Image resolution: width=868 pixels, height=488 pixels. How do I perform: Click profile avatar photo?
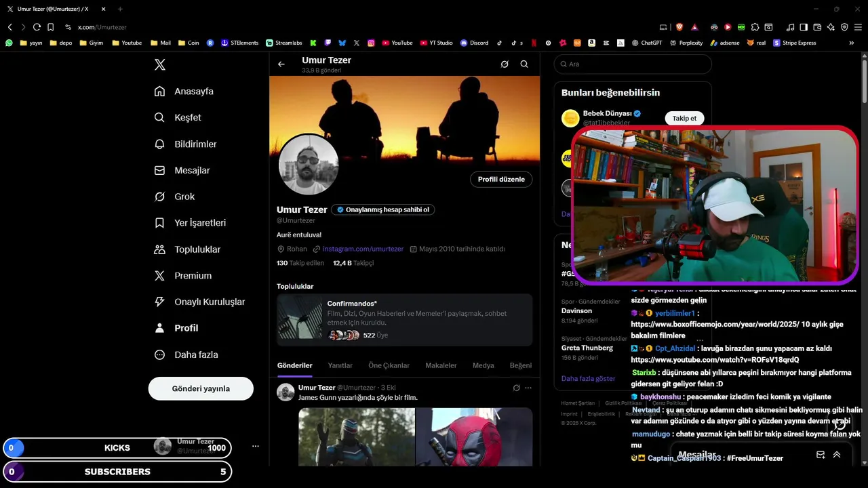pyautogui.click(x=309, y=165)
